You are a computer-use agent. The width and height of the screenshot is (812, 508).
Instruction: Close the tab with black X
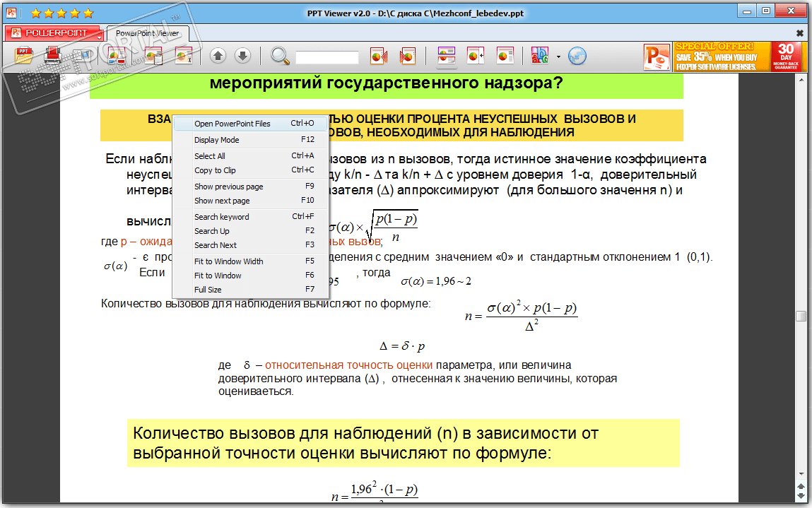click(x=799, y=33)
